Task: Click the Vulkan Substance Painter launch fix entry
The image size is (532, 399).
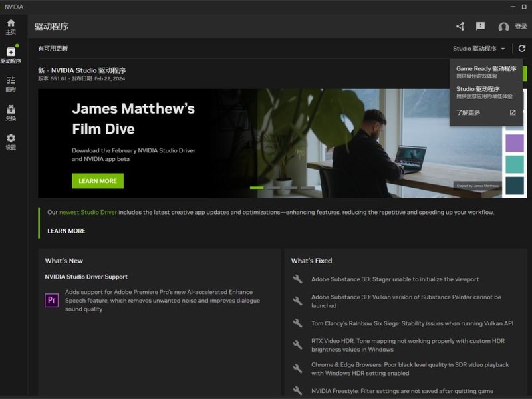Action: (406, 301)
